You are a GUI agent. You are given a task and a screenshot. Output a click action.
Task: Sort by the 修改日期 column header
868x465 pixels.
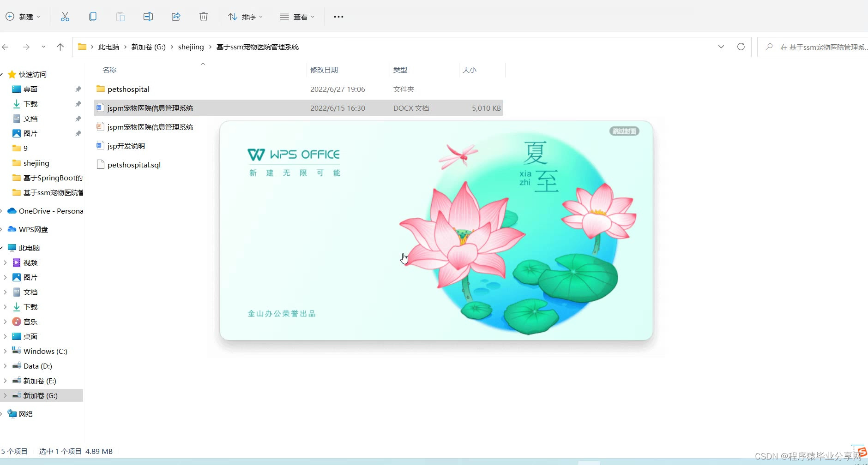(x=324, y=70)
